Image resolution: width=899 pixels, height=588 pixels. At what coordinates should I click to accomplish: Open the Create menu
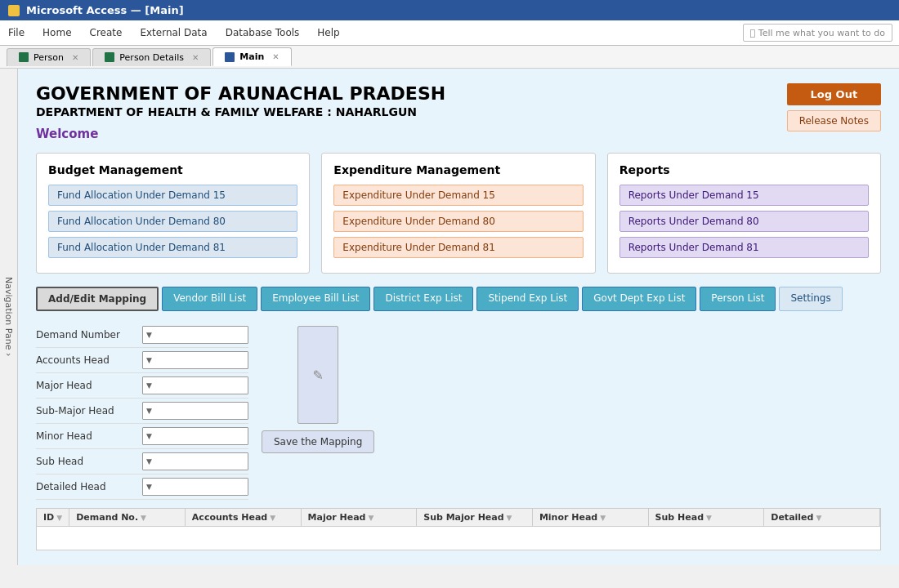(105, 33)
